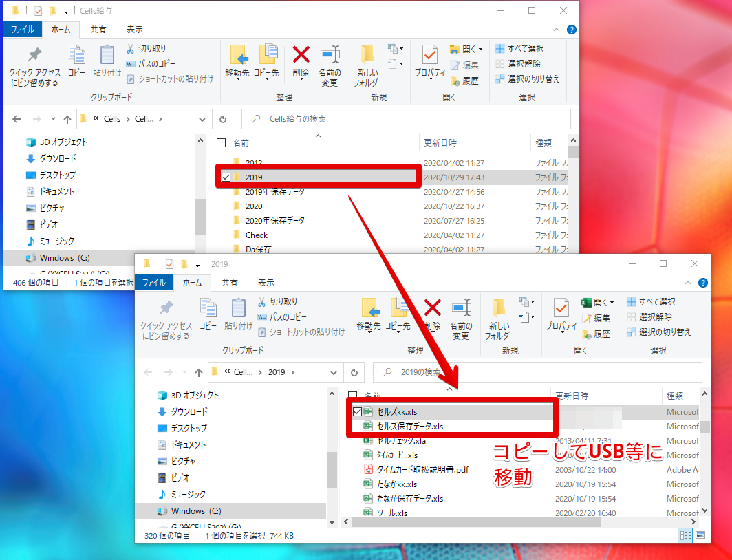Uncheck the 2019 folder checkbox
Screen dimensions: 732x560
pos(226,177)
